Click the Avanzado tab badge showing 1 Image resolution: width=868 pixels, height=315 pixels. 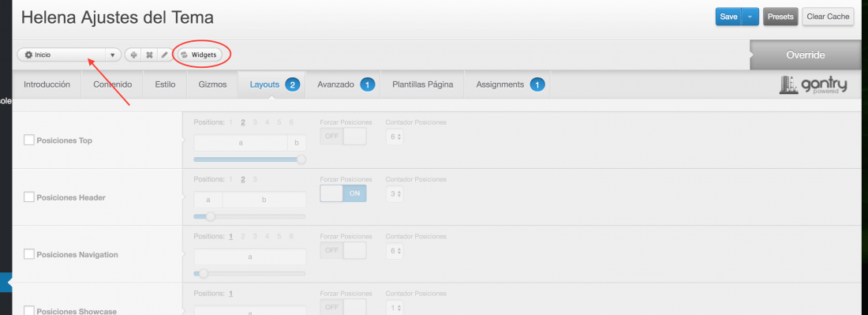tap(368, 84)
